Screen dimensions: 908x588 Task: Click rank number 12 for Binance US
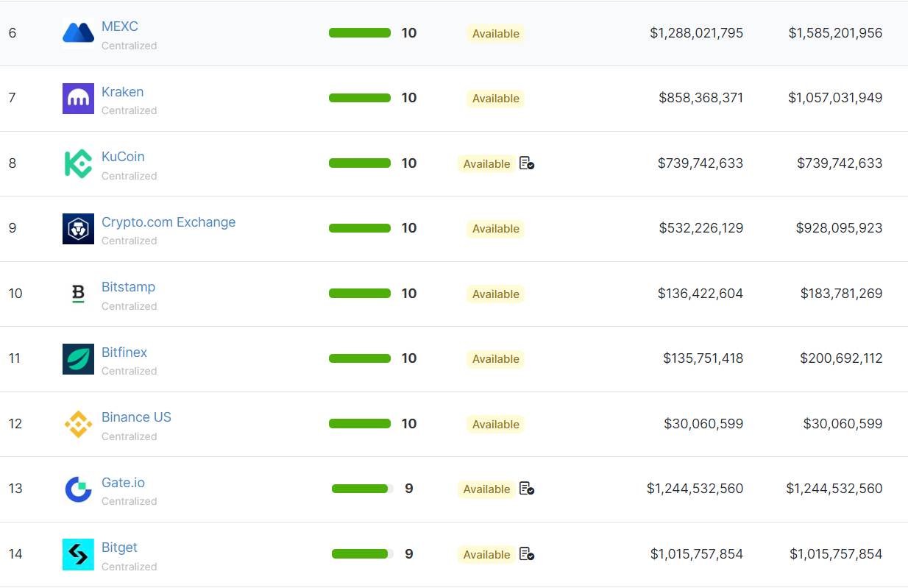point(15,424)
